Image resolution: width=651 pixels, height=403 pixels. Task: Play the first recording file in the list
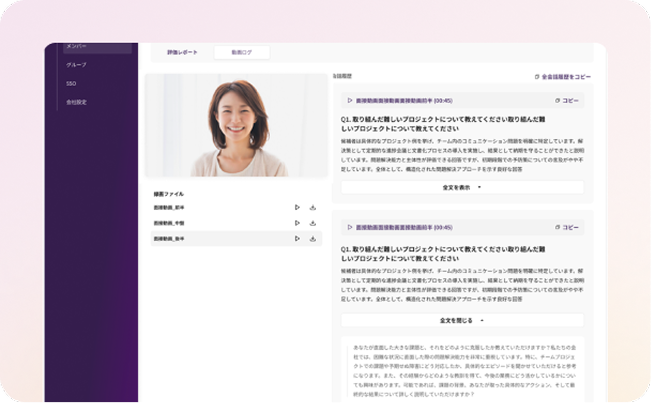[297, 208]
